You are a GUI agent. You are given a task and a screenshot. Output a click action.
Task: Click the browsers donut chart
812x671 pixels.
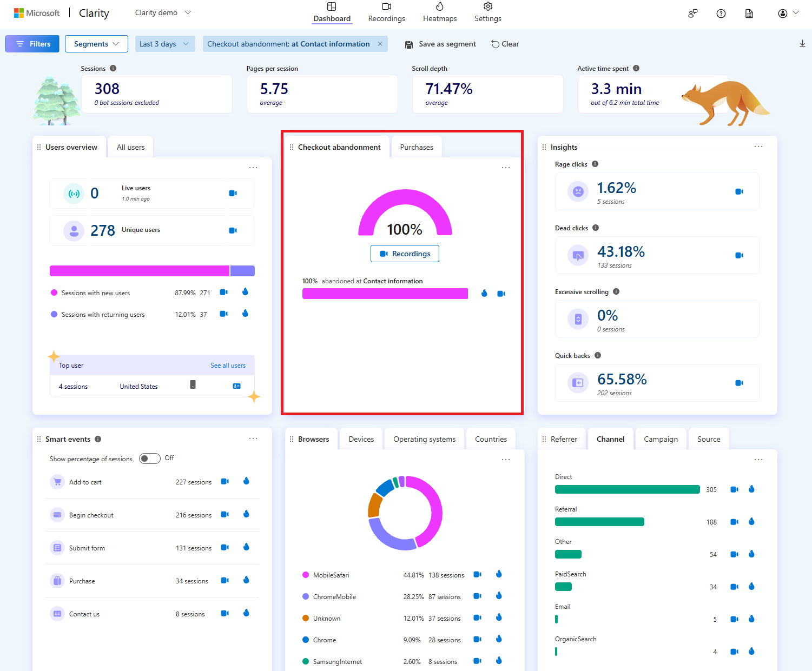coord(405,513)
